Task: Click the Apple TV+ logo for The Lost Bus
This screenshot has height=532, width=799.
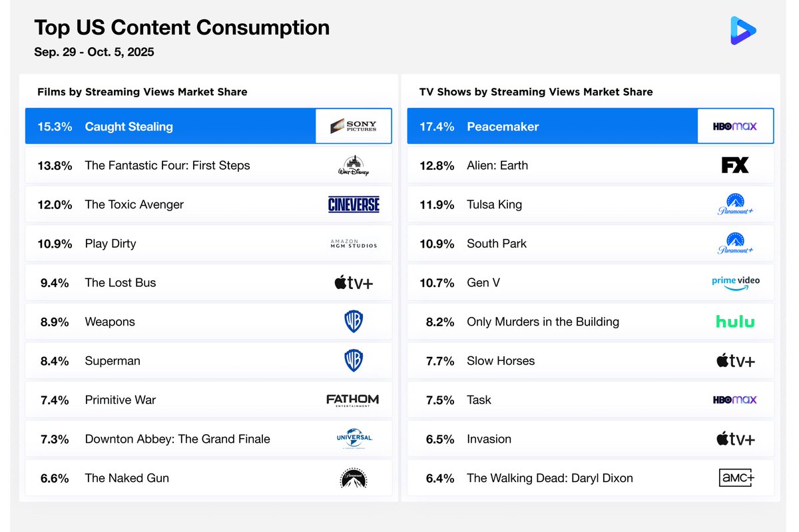Action: tap(354, 282)
